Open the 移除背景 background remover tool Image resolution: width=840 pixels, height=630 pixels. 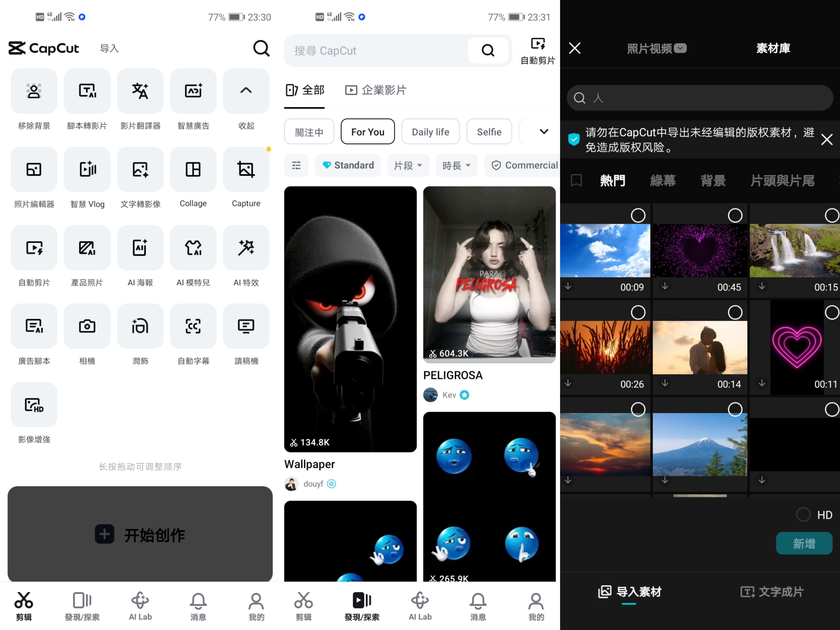(x=34, y=91)
